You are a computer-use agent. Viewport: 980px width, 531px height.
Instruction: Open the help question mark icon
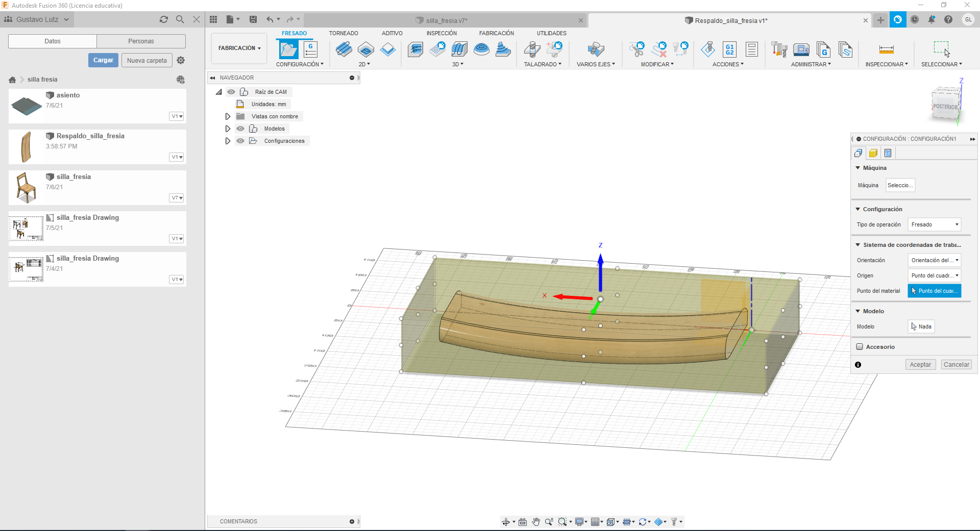tap(948, 19)
